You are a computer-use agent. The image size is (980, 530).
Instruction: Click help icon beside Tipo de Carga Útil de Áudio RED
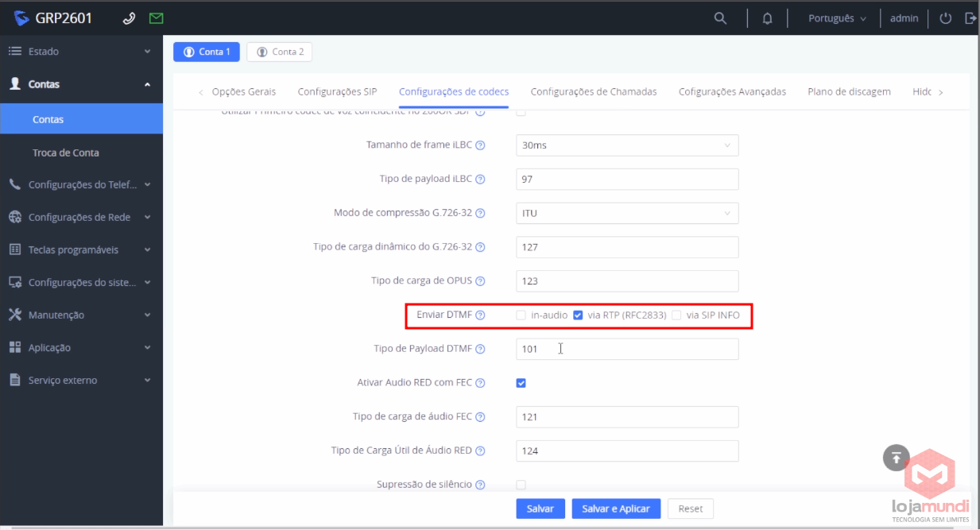tap(480, 451)
